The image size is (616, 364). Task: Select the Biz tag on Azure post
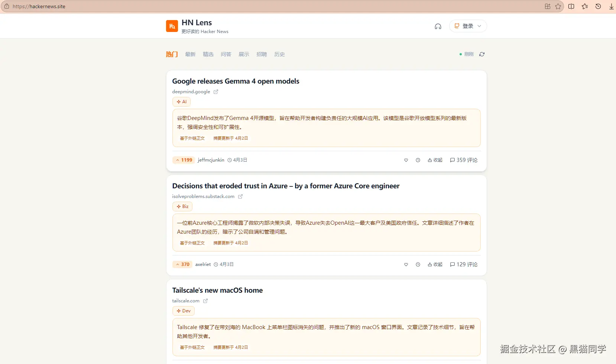coord(182,207)
